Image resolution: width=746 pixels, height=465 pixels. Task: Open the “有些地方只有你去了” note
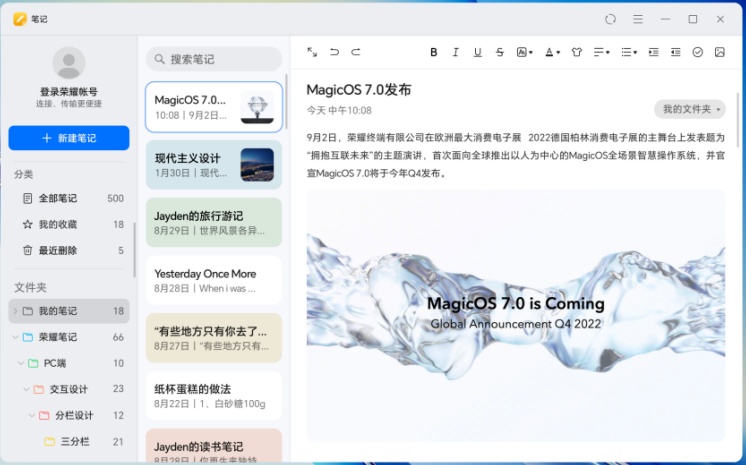pyautogui.click(x=214, y=338)
